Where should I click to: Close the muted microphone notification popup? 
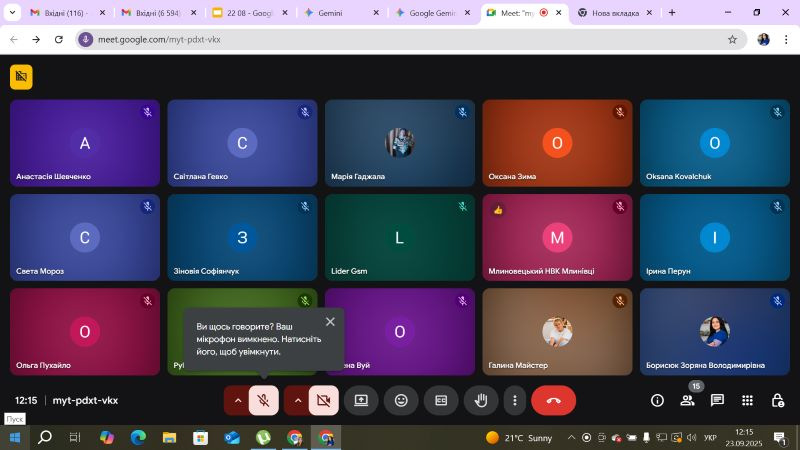[330, 322]
